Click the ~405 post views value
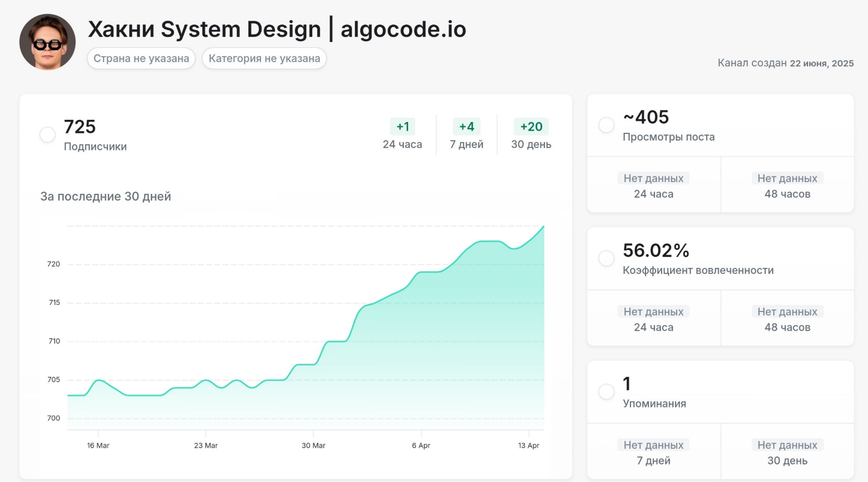Viewport: 868px width, 482px height. (646, 117)
